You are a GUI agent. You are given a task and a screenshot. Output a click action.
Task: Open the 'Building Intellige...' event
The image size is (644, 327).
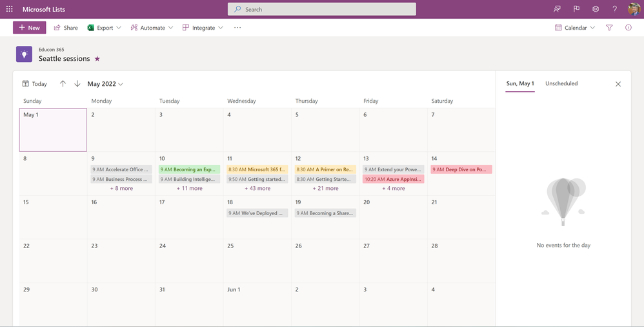click(x=189, y=180)
